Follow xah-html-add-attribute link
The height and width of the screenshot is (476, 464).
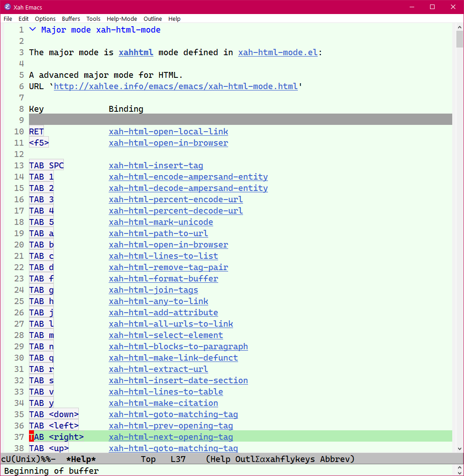(x=163, y=313)
